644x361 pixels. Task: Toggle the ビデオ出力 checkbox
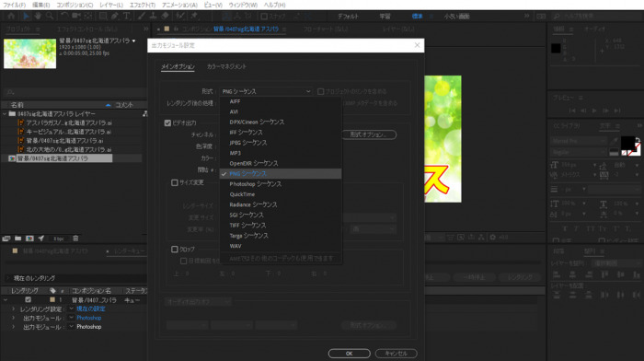click(x=167, y=122)
